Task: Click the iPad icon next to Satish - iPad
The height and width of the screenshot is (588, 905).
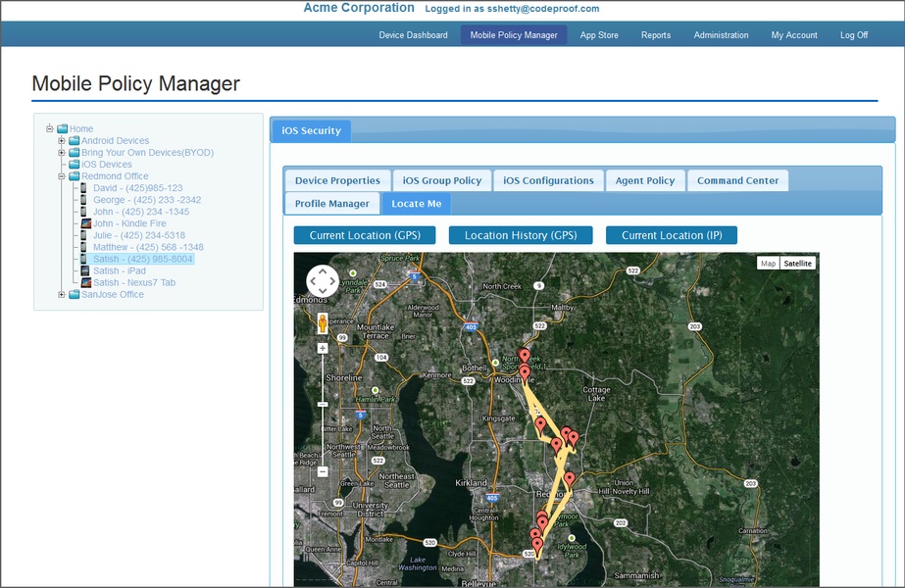Action: [85, 270]
